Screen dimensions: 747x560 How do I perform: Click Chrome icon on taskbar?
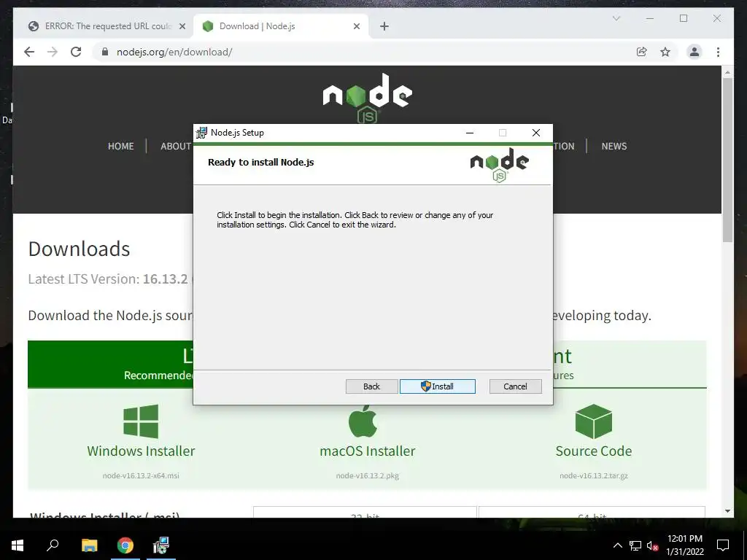coord(125,545)
